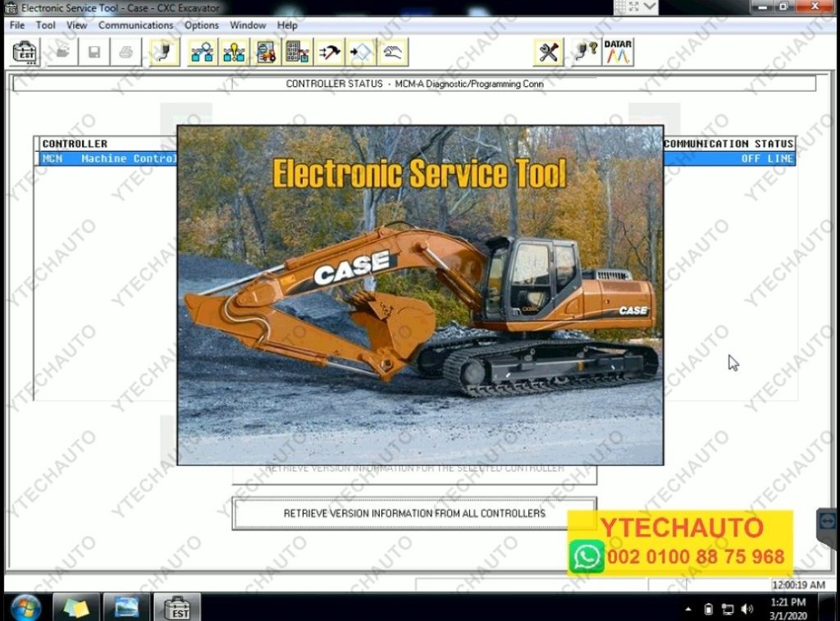Click the arrow into diamond toolbar icon
Viewport: 840px width, 621px height.
pyautogui.click(x=361, y=52)
